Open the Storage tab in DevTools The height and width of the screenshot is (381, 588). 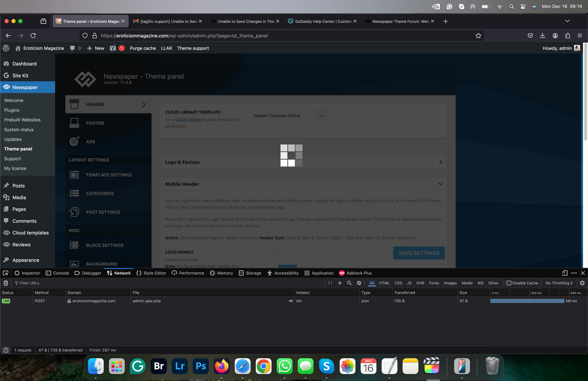pyautogui.click(x=249, y=273)
